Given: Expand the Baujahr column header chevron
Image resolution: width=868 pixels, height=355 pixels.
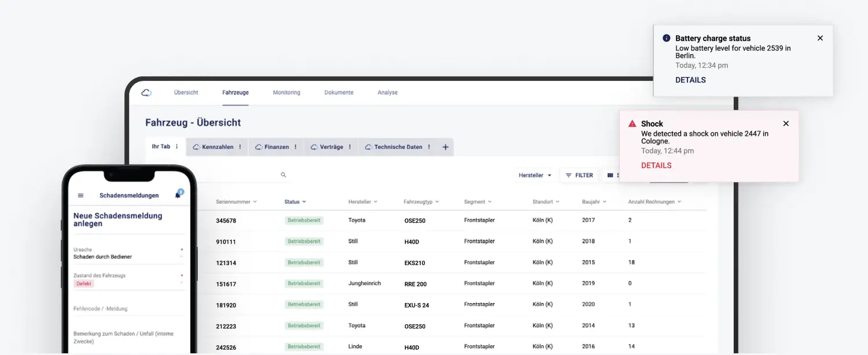Looking at the screenshot, I should pos(605,202).
